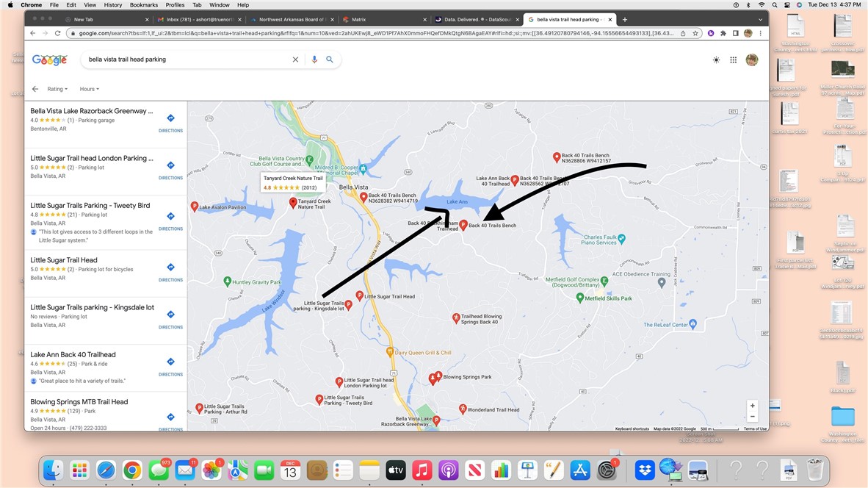Click the Google logo
This screenshot has height=488, width=868.
click(49, 60)
